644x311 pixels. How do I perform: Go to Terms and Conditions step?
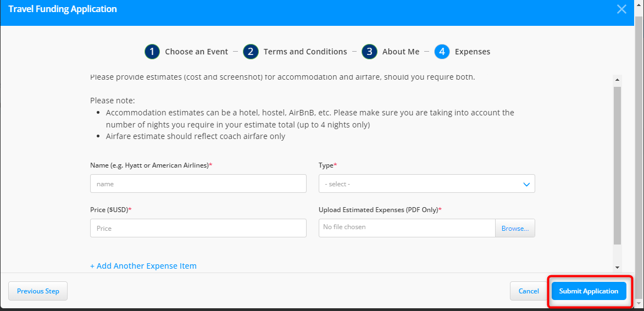pyautogui.click(x=305, y=52)
